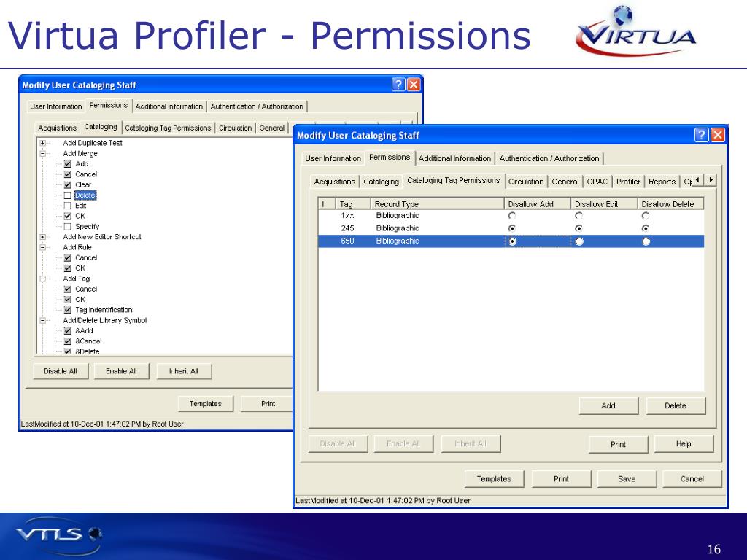Collapse the Add Rule node
Screen dimensions: 747x560
[x=43, y=247]
